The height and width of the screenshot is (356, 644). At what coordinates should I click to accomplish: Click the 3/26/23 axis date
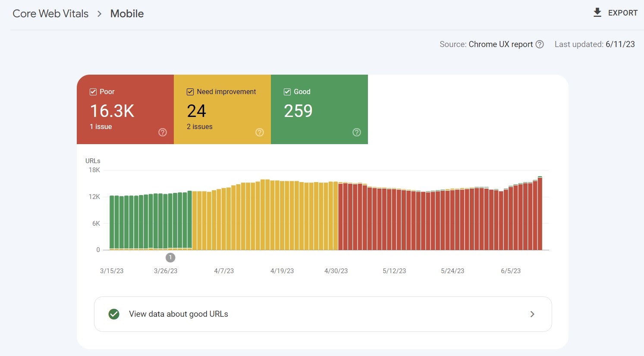(166, 271)
